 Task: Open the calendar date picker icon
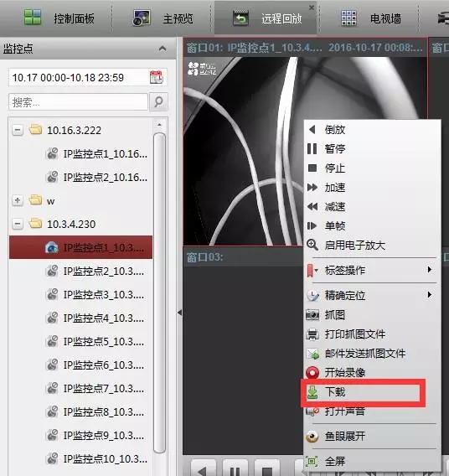tap(157, 77)
